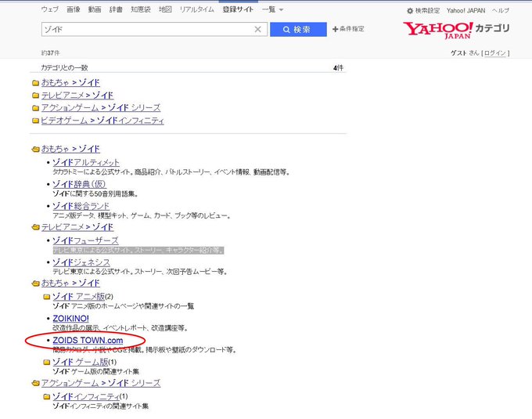Open category ビデオゲーム > ゾイドインフィニティ

tap(102, 121)
